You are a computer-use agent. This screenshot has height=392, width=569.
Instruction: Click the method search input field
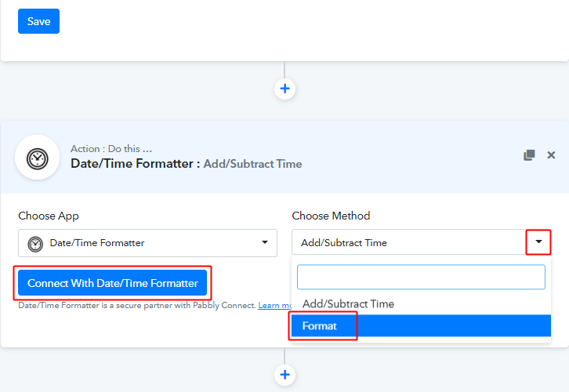tap(421, 277)
